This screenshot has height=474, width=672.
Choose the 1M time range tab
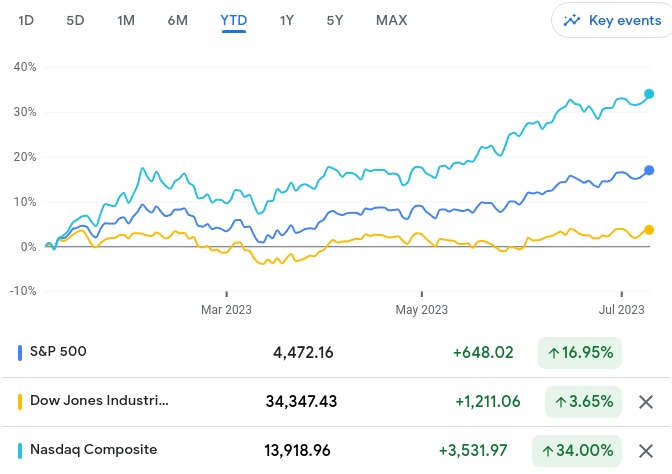[126, 20]
